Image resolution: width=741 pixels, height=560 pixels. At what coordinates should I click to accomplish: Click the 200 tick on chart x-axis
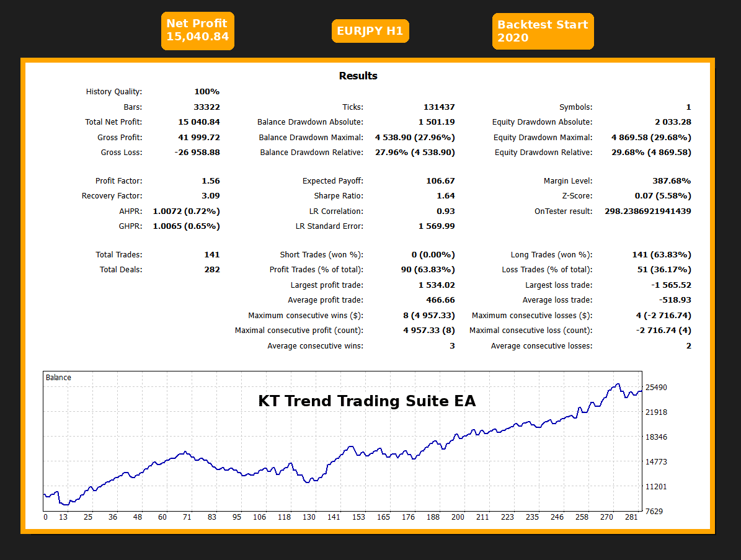(458, 517)
